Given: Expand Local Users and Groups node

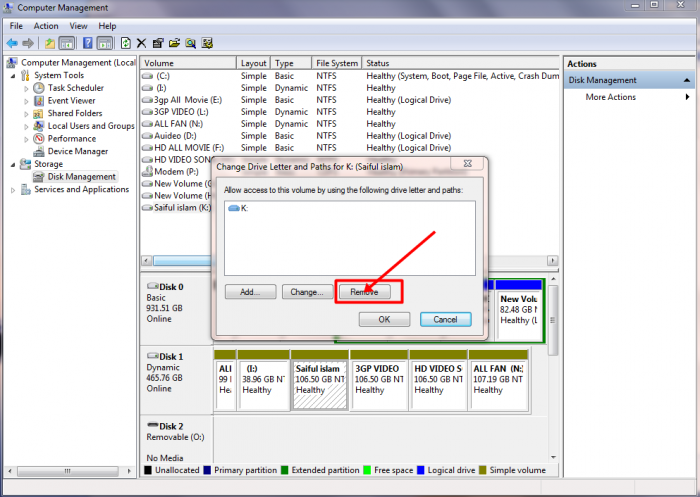Looking at the screenshot, I should [26, 126].
